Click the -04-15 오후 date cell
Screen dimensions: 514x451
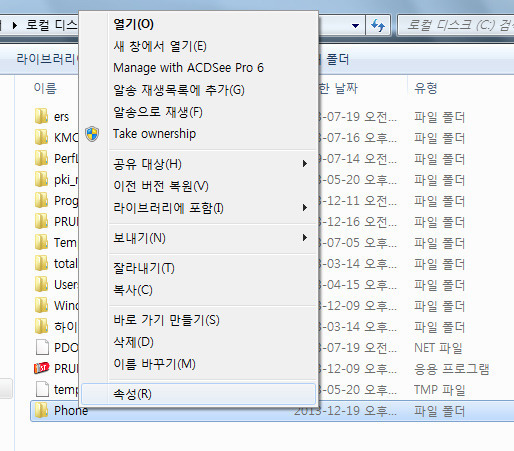click(x=358, y=285)
